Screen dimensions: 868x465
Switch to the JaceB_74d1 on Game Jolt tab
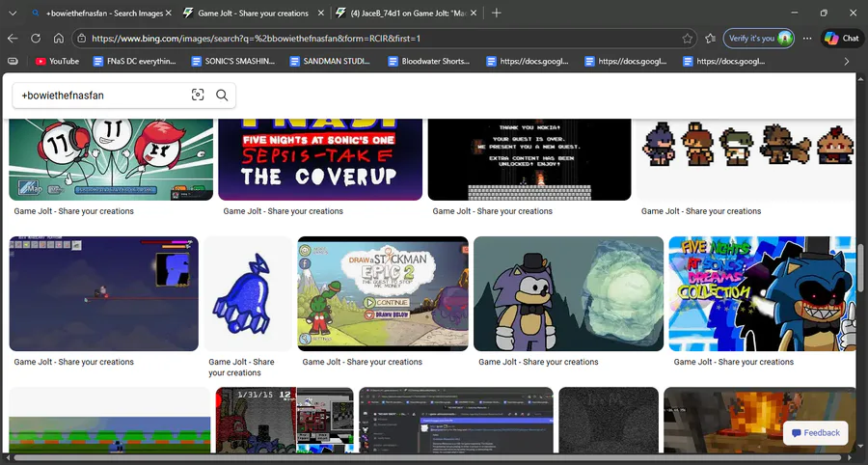tap(407, 13)
